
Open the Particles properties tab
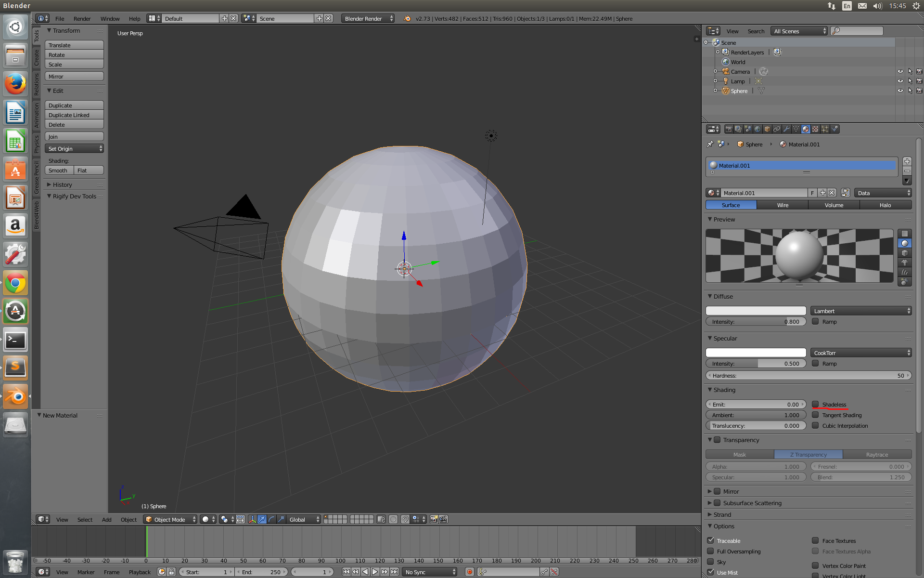point(825,129)
